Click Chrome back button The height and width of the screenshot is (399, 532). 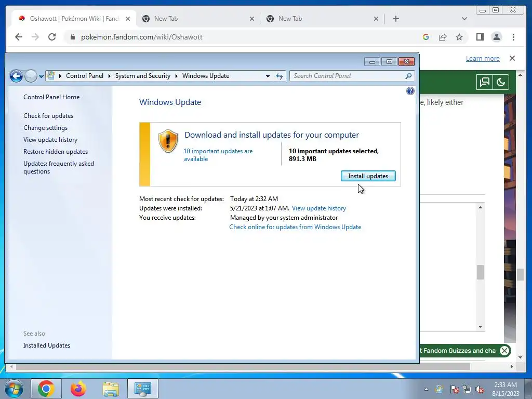click(x=19, y=37)
